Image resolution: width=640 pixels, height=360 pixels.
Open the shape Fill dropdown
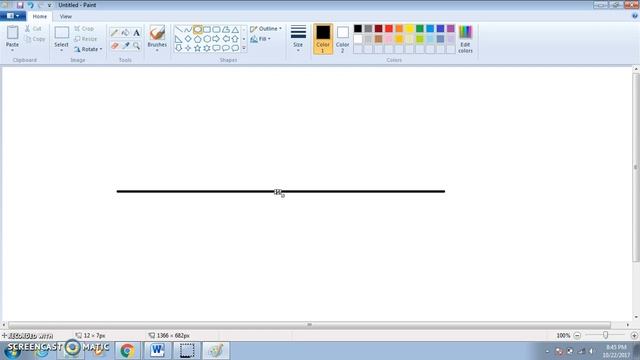(x=260, y=39)
